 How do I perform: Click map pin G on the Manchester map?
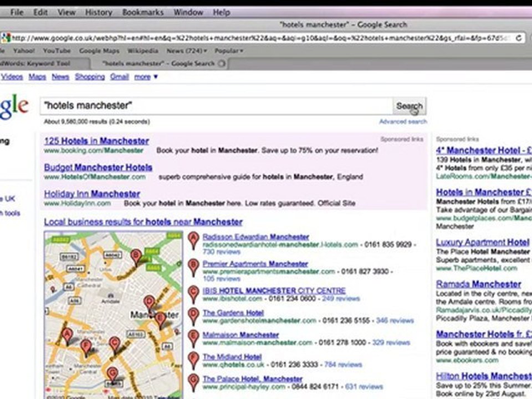pyautogui.click(x=112, y=376)
